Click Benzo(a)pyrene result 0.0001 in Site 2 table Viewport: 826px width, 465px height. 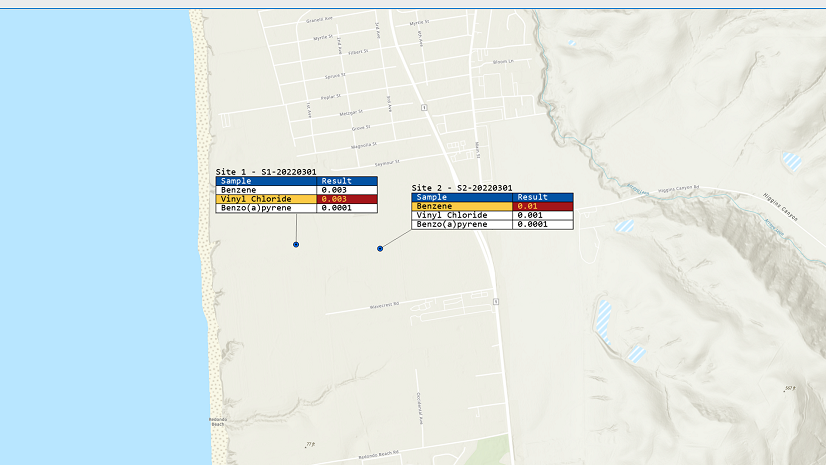543,224
